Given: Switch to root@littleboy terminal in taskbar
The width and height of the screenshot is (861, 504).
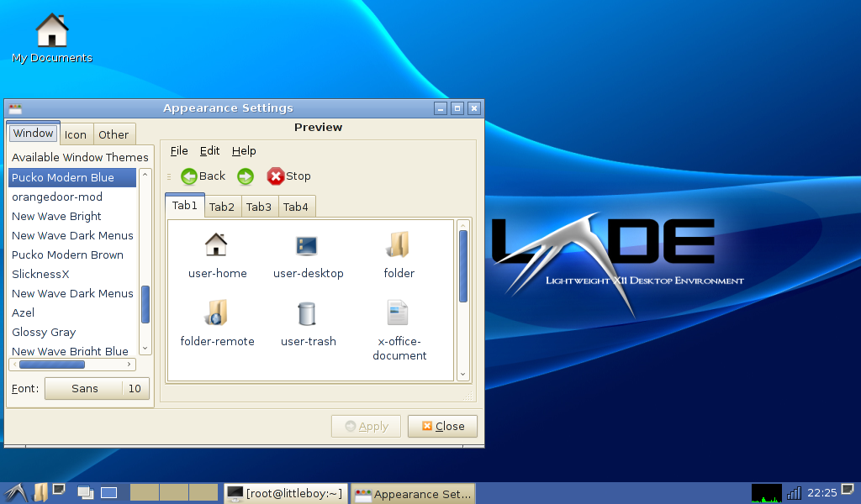Looking at the screenshot, I should click(285, 494).
